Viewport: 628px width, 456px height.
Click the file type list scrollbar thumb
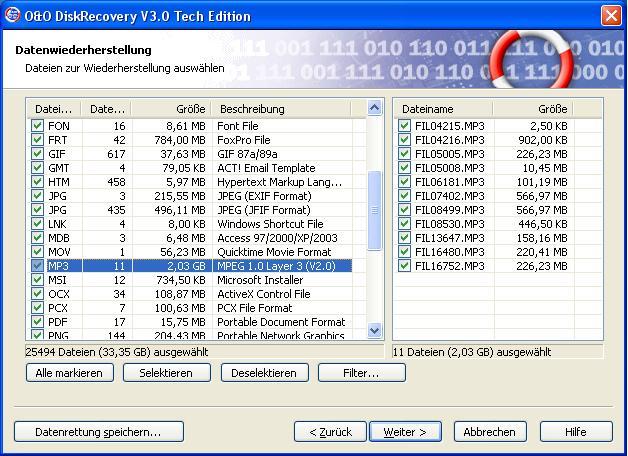point(374,211)
